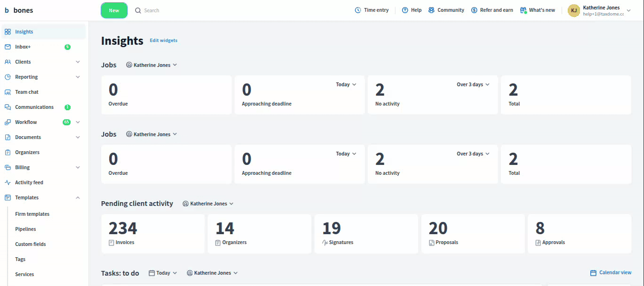
Task: Open Inbox+ envelope icon
Action: 8,47
